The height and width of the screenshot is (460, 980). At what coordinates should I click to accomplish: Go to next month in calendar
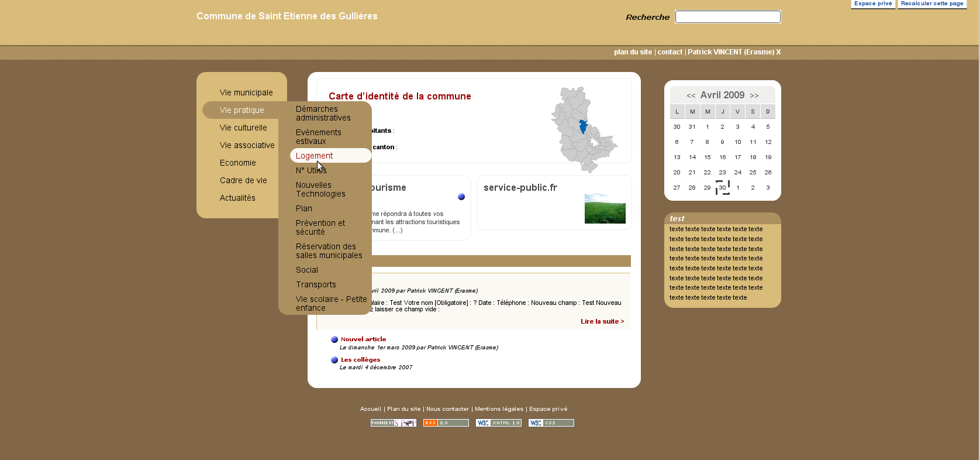tap(754, 95)
